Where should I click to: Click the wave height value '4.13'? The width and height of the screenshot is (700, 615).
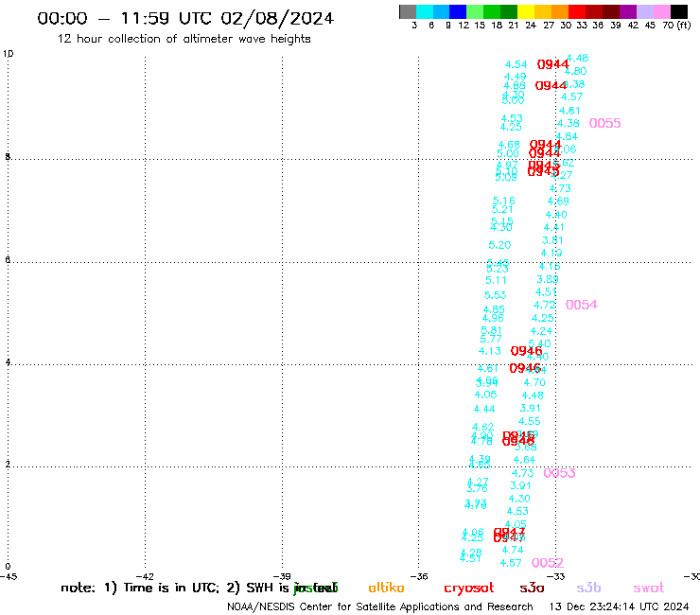pyautogui.click(x=490, y=351)
